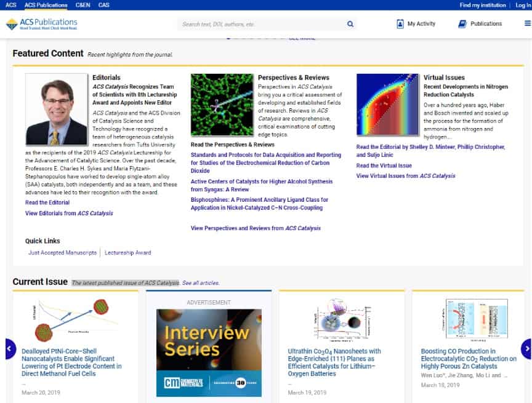Click the 'Quick Links' heading

[x=42, y=241]
